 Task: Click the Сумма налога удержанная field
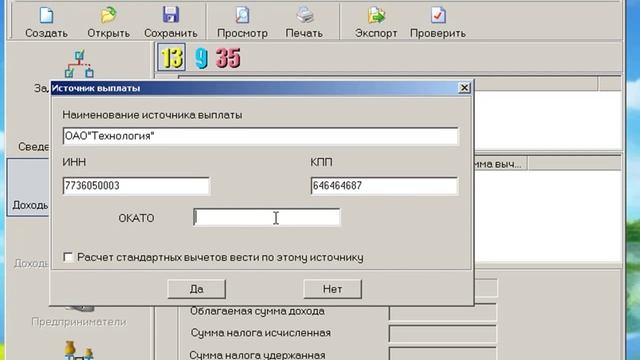coord(442,353)
